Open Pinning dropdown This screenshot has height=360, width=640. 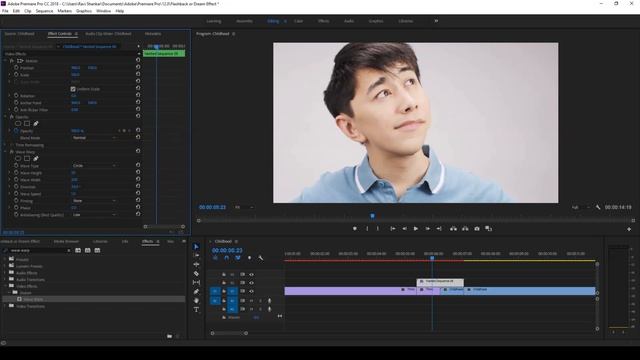94,201
